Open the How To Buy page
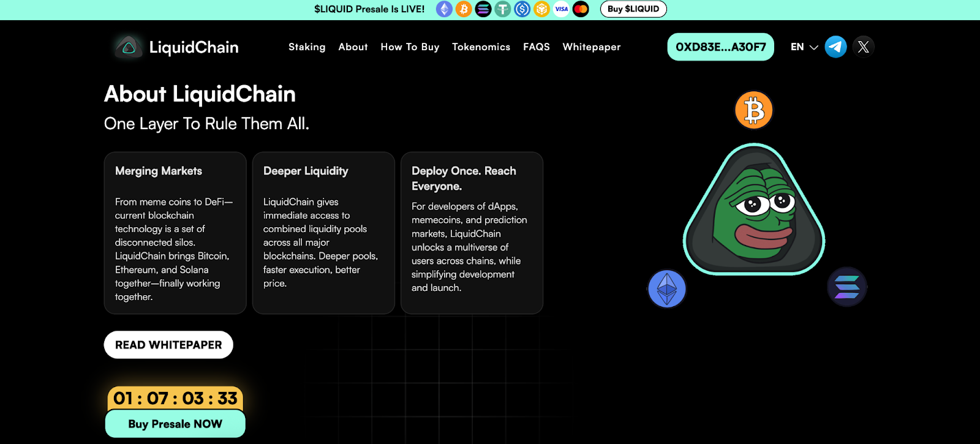 click(x=410, y=47)
